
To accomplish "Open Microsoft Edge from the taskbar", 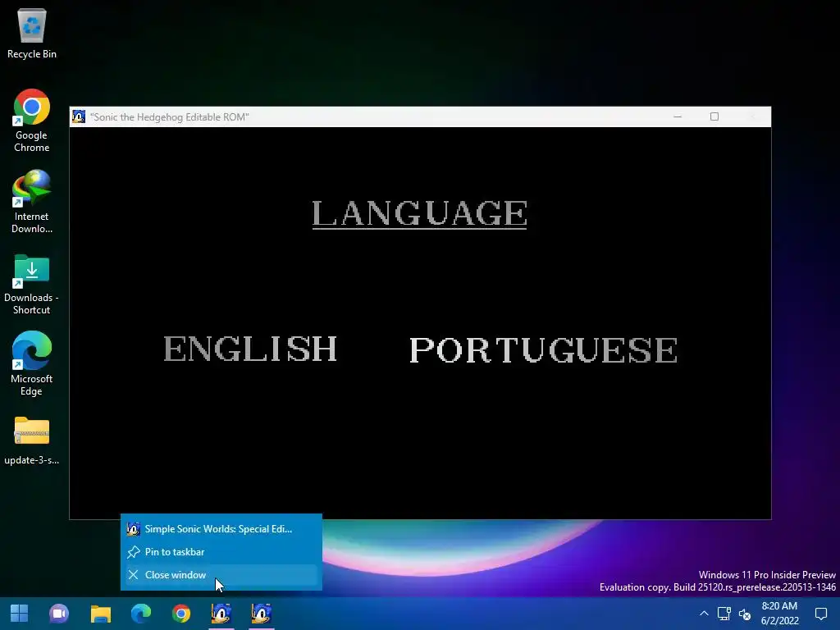I will click(x=141, y=614).
